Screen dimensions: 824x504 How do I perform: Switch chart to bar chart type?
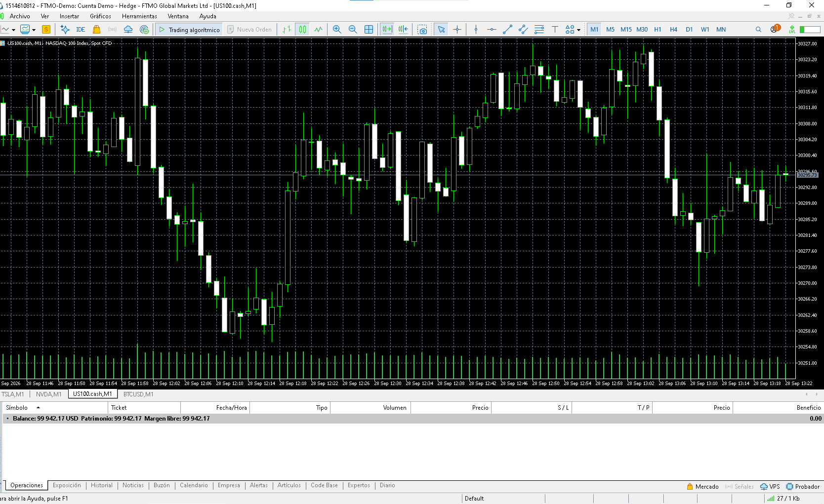[287, 30]
